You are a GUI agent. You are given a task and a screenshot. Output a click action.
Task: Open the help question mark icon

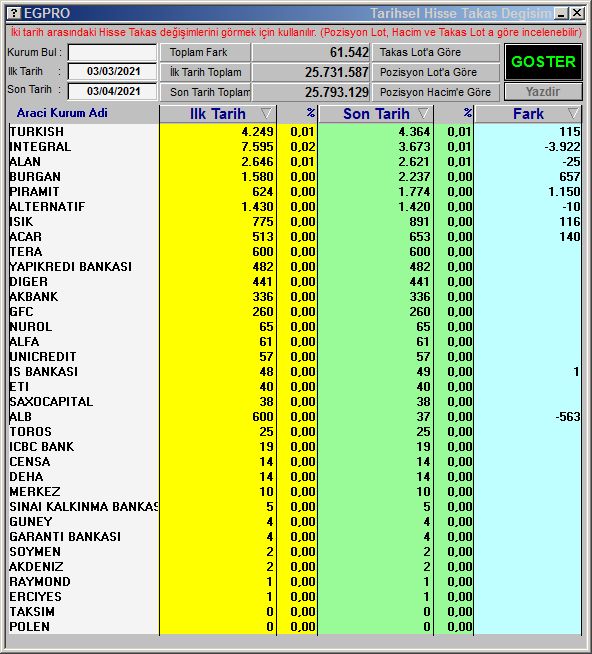pyautogui.click(x=14, y=13)
